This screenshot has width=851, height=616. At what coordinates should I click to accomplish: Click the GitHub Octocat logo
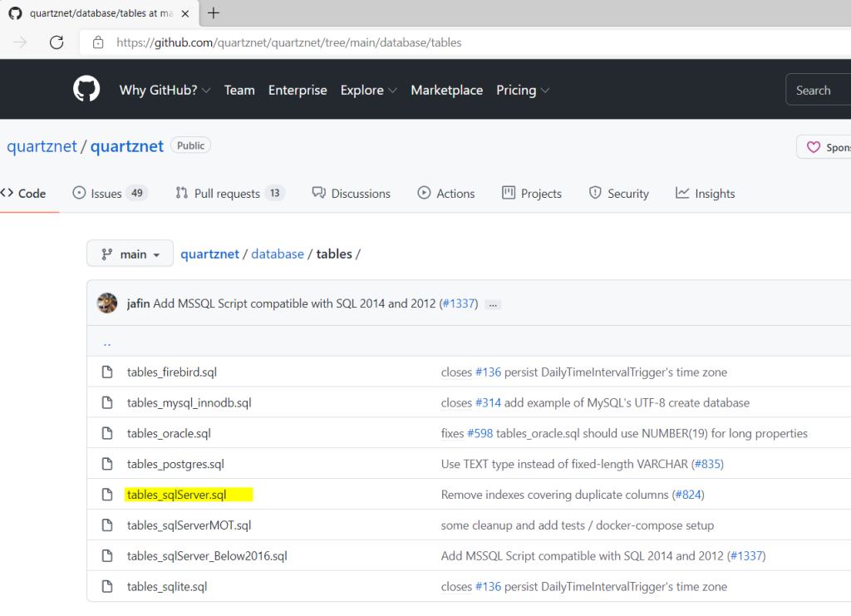point(86,89)
